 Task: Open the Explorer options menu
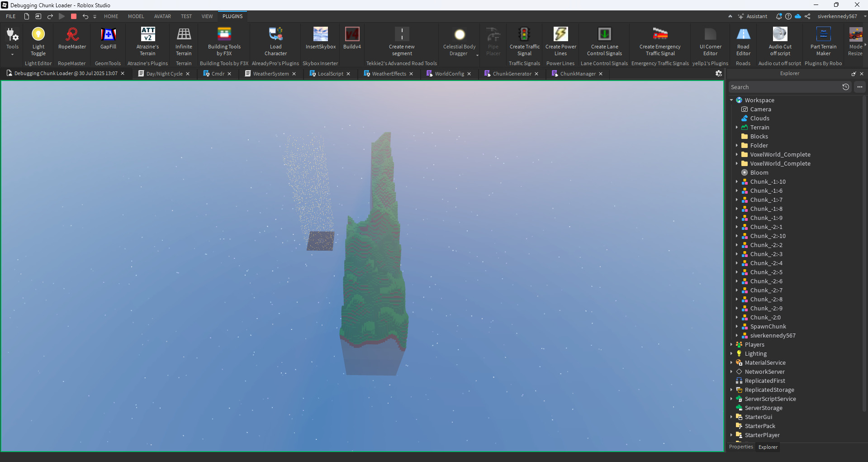pos(859,86)
